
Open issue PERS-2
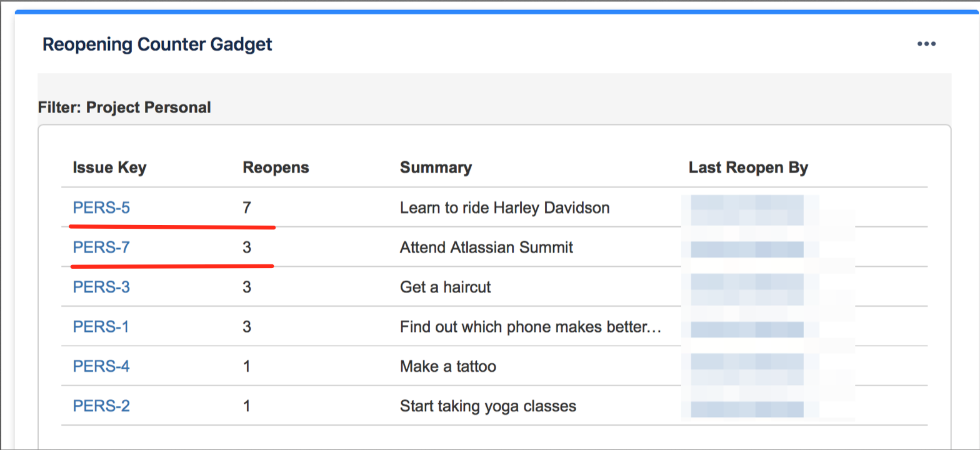click(101, 406)
